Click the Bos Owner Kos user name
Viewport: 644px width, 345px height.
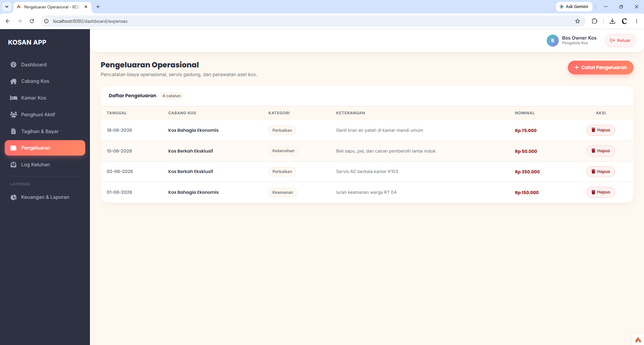tap(579, 38)
